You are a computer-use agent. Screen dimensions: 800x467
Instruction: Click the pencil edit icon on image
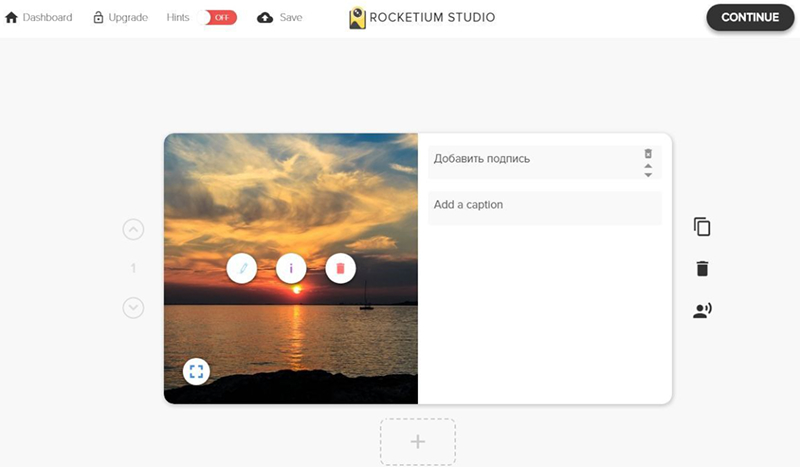(x=242, y=268)
